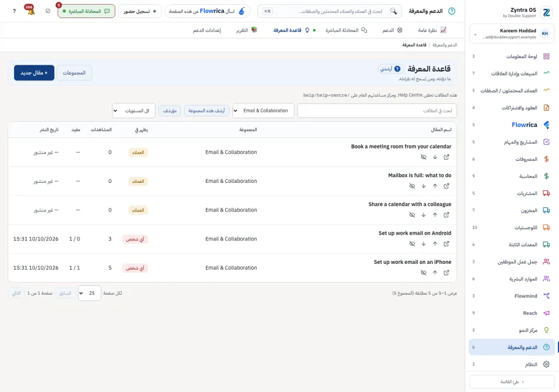This screenshot has width=559, height=392.
Task: Expand Kareem Haddad account menu
Action: click(x=512, y=34)
